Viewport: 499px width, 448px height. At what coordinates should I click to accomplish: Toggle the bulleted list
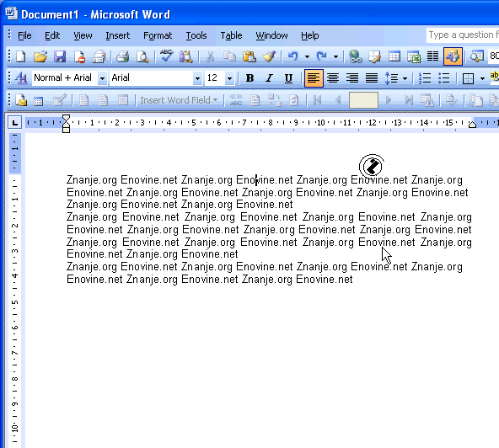click(443, 78)
